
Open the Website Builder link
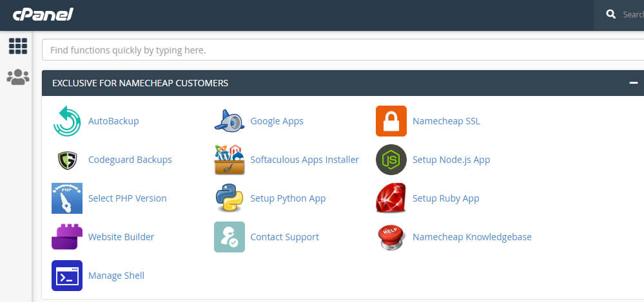[x=121, y=237]
